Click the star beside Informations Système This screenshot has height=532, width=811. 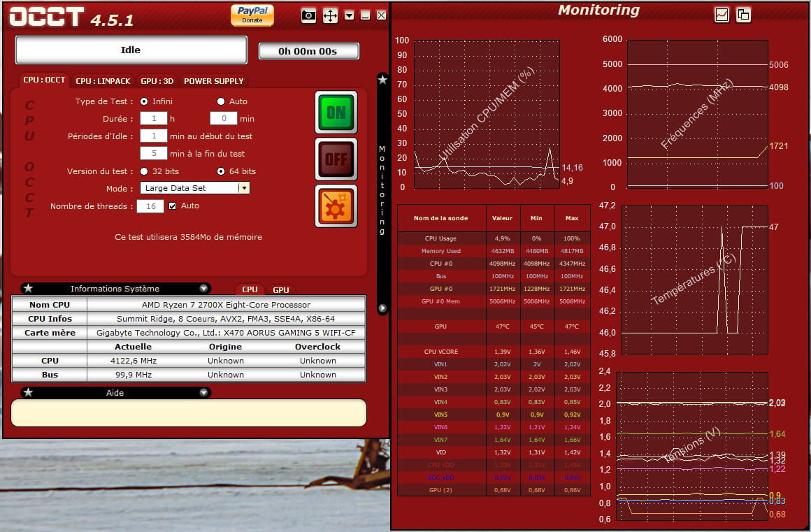[29, 289]
